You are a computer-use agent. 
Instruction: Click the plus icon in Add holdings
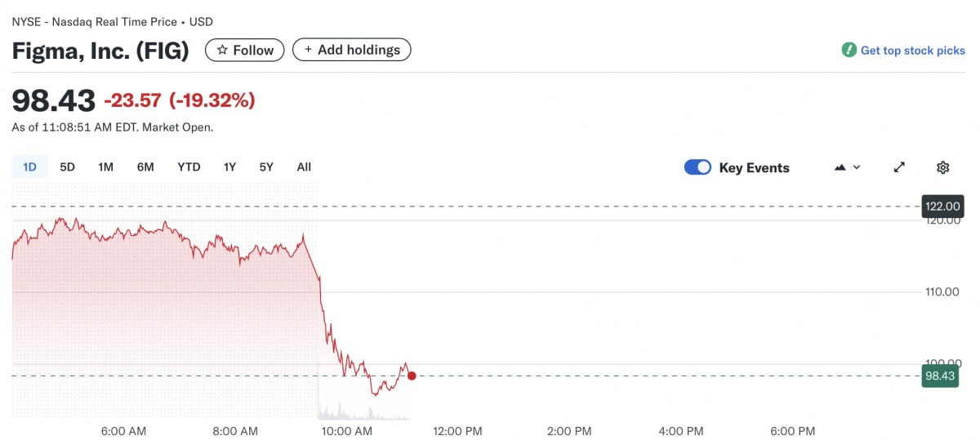[x=308, y=50]
